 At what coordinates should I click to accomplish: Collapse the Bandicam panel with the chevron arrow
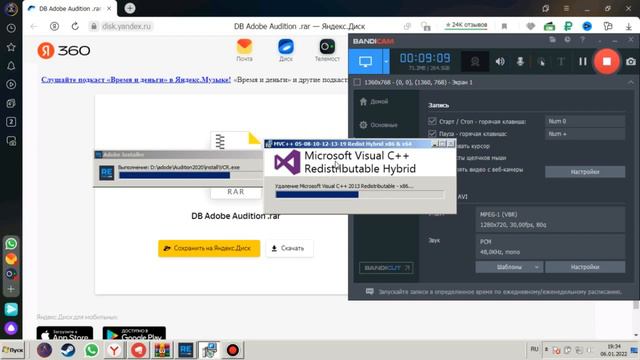pos(631,82)
